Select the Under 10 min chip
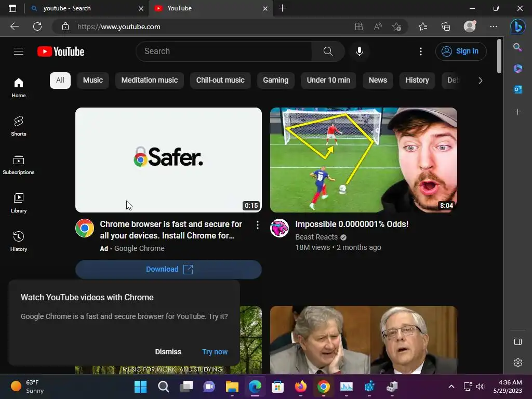Viewport: 532px width, 399px height. click(x=328, y=81)
